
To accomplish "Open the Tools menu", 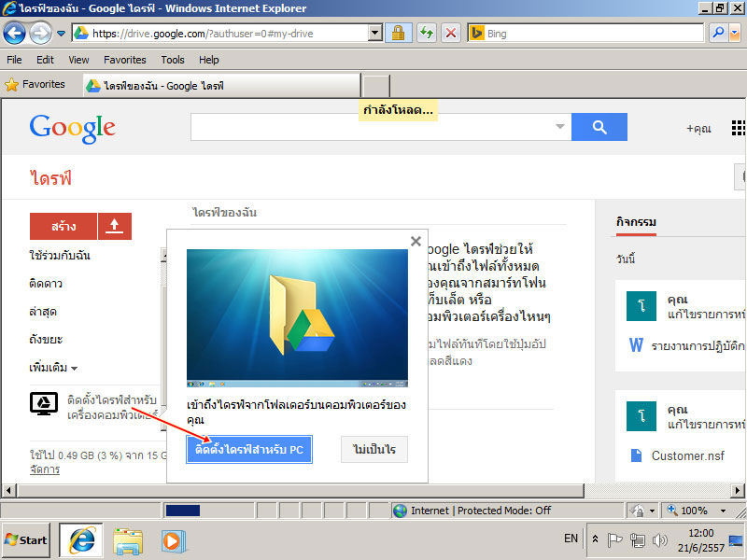I will [x=173, y=60].
